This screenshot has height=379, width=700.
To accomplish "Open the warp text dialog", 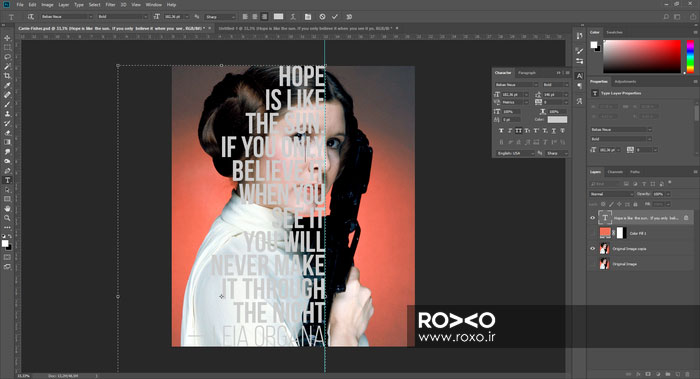I will click(x=293, y=17).
